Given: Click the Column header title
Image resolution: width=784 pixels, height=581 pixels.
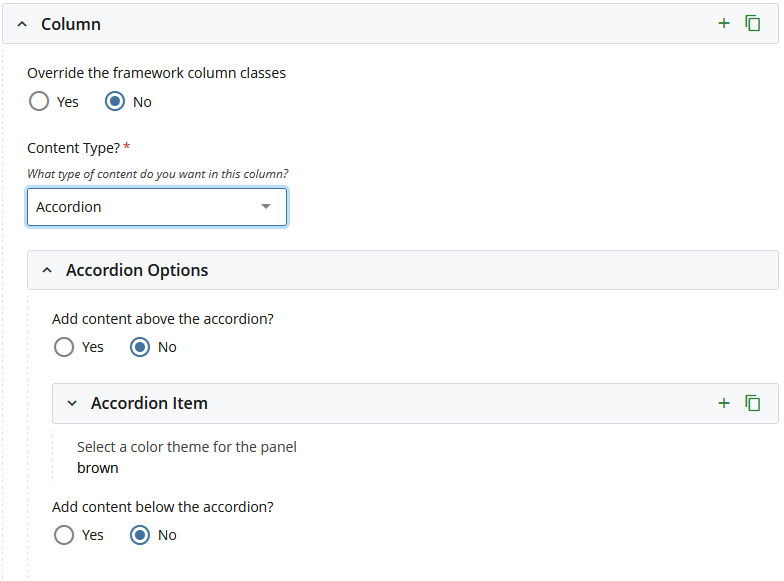Looking at the screenshot, I should click(x=71, y=24).
